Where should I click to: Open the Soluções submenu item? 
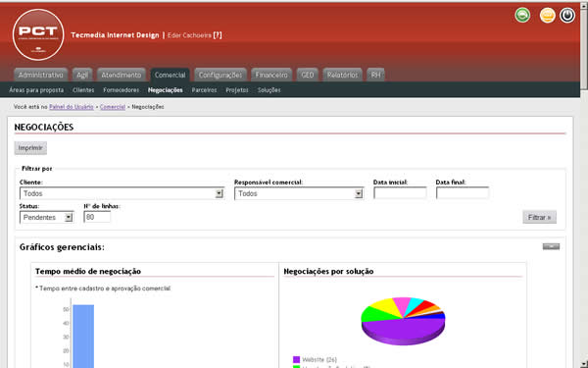click(x=269, y=90)
